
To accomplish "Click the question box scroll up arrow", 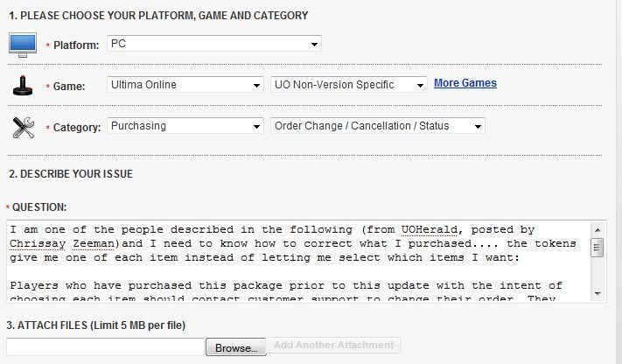I will 598,230.
